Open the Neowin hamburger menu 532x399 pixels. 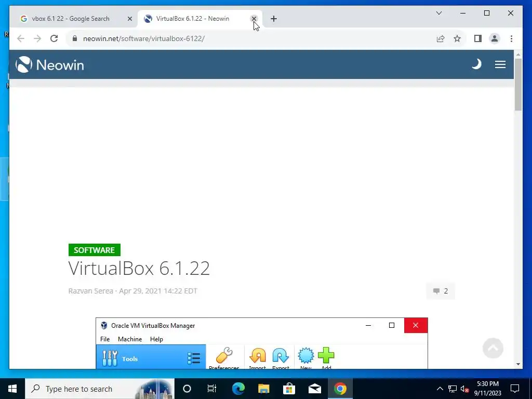(x=500, y=64)
